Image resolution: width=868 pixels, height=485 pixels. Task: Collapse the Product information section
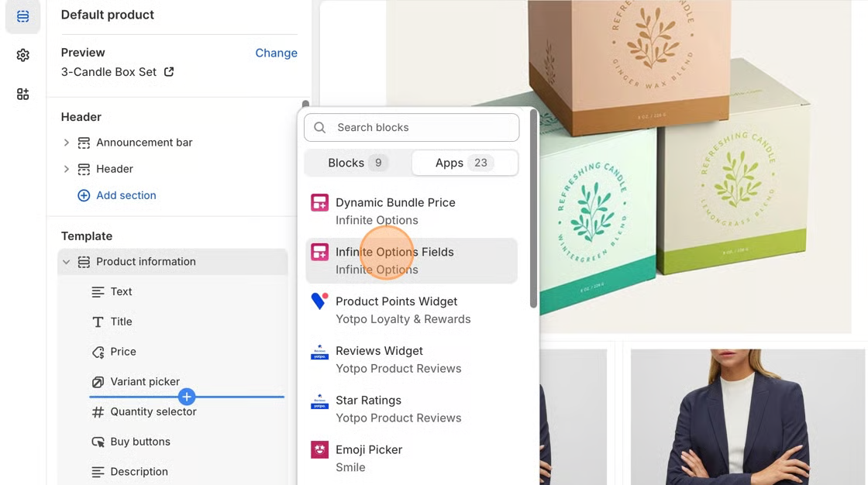(67, 262)
